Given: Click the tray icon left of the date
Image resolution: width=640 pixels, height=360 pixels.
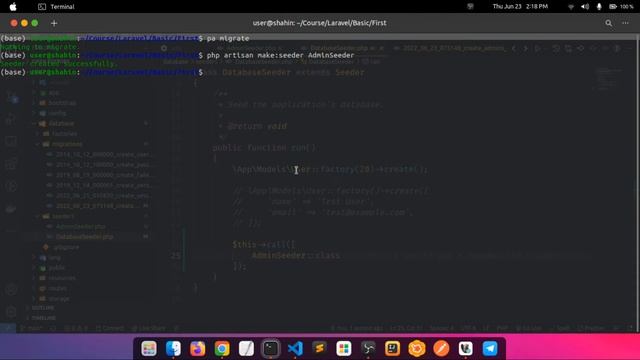Looking at the screenshot, I should (x=470, y=7).
